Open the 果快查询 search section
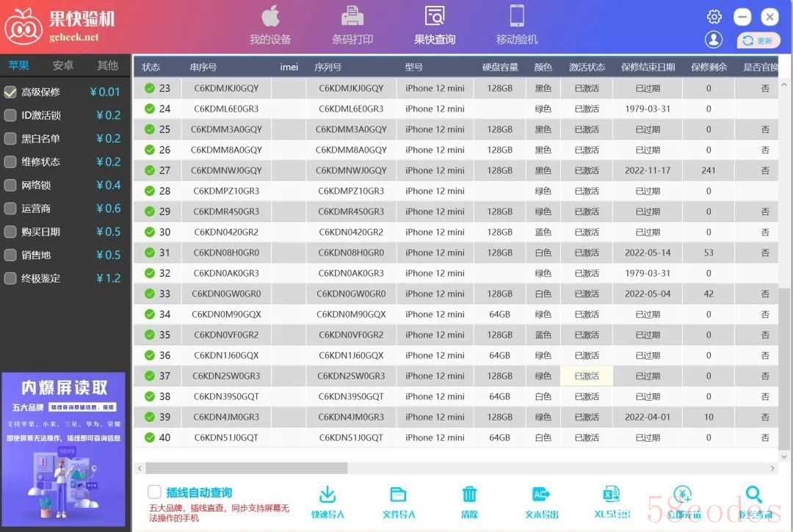The height and width of the screenshot is (532, 793). [x=435, y=25]
